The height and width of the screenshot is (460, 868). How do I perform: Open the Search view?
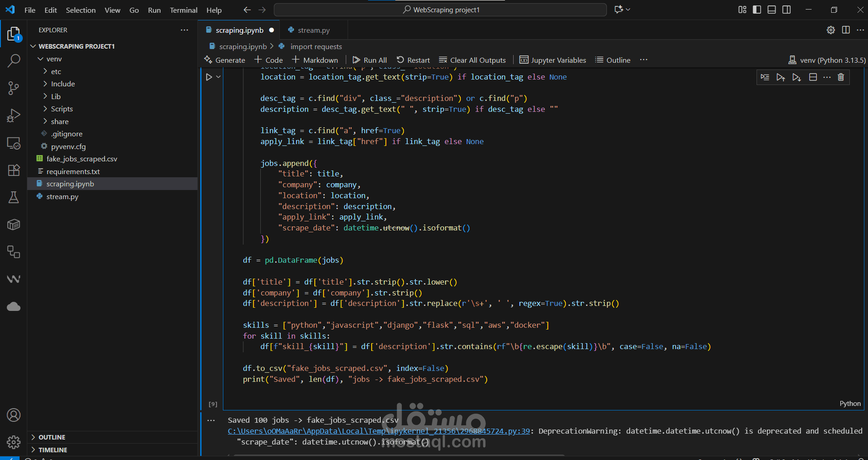coord(14,60)
